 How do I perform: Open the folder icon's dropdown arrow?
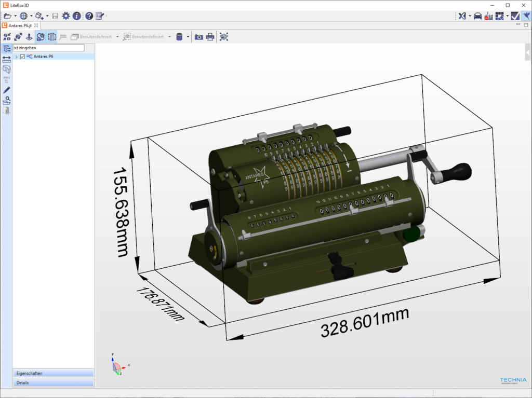tap(15, 16)
